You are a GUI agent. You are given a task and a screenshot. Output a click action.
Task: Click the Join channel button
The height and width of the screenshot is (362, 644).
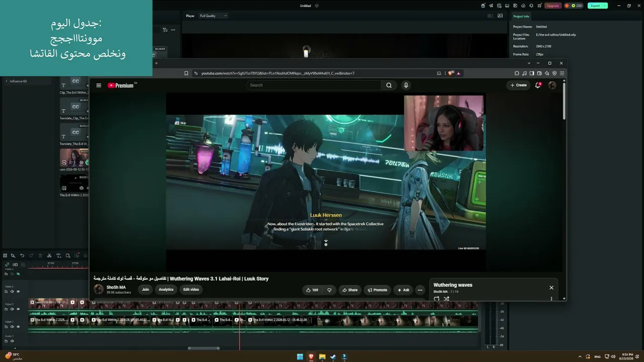[145, 290]
